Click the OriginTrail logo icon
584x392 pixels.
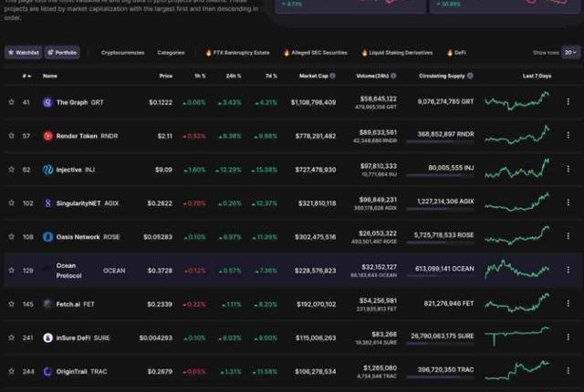click(48, 371)
